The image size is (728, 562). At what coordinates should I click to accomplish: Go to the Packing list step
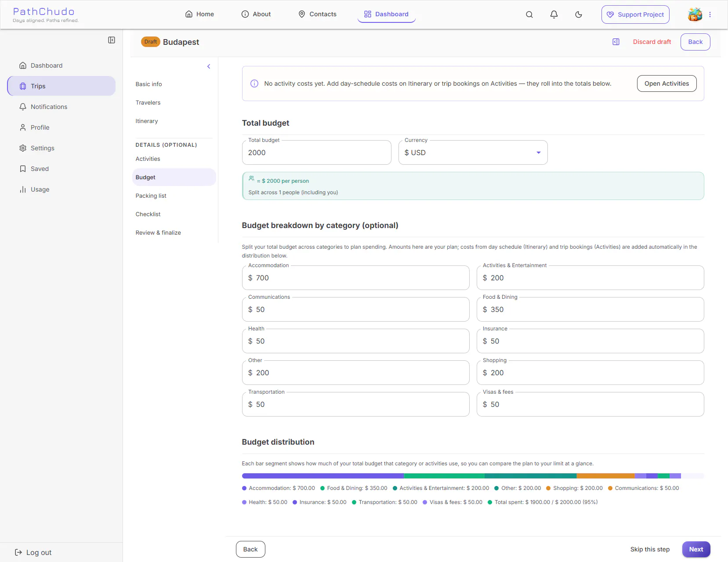pos(174,196)
